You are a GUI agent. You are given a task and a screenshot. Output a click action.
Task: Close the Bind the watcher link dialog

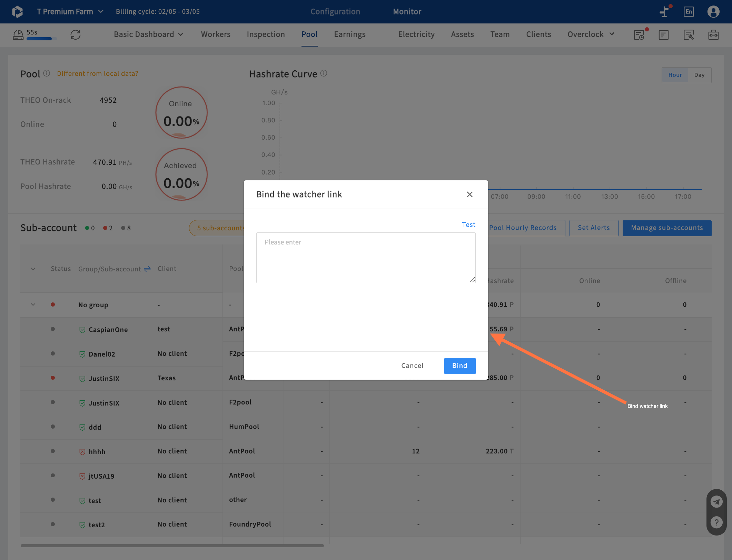click(469, 194)
